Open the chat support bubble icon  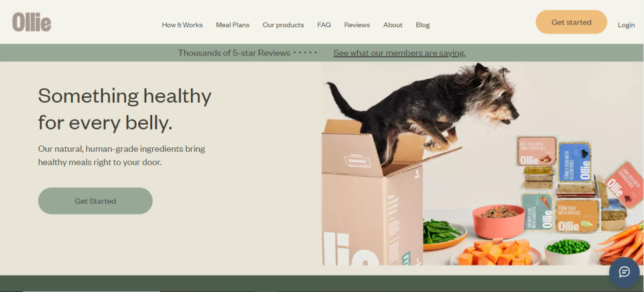pyautogui.click(x=624, y=272)
